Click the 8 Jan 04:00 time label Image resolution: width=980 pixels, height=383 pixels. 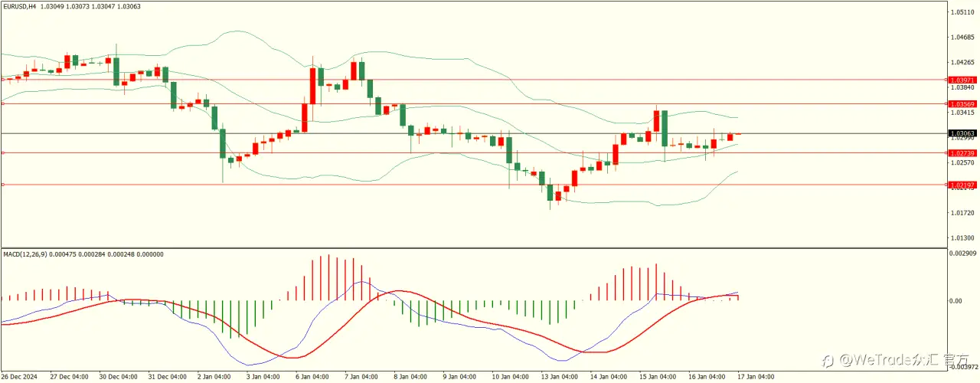[410, 377]
